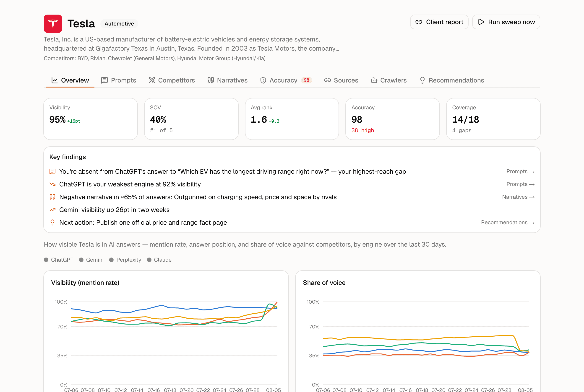584x392 pixels.
Task: Click the Competitors list line under description
Action: [x=155, y=58]
